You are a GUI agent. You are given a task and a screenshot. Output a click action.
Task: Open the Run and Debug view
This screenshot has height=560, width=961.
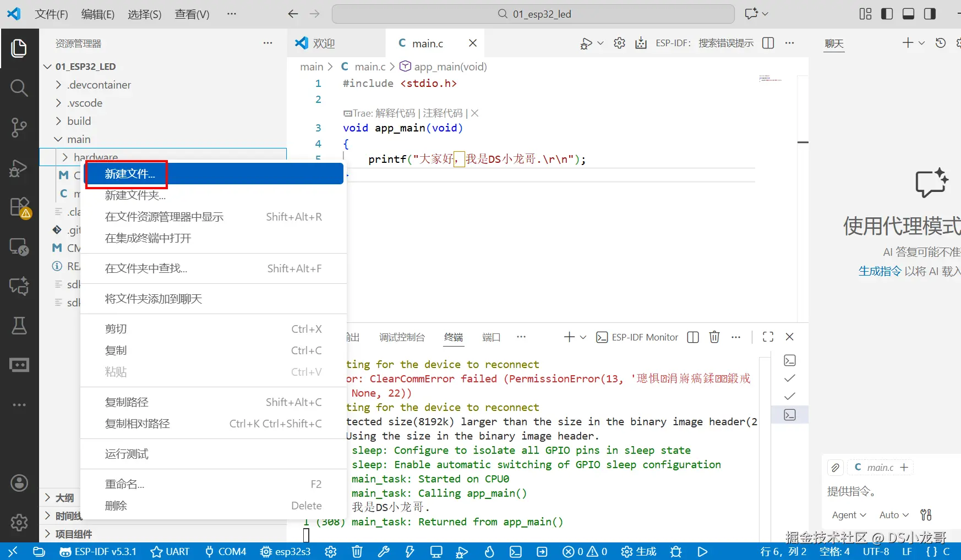[19, 168]
